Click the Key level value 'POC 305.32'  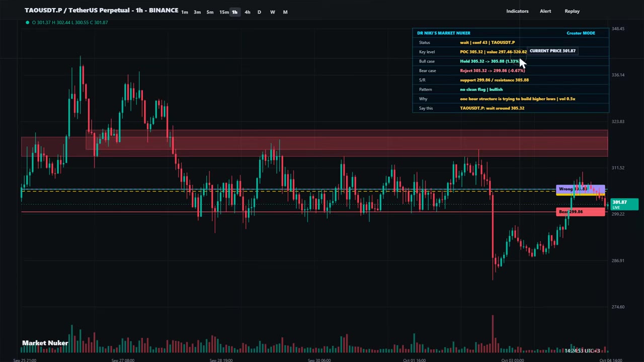point(471,52)
